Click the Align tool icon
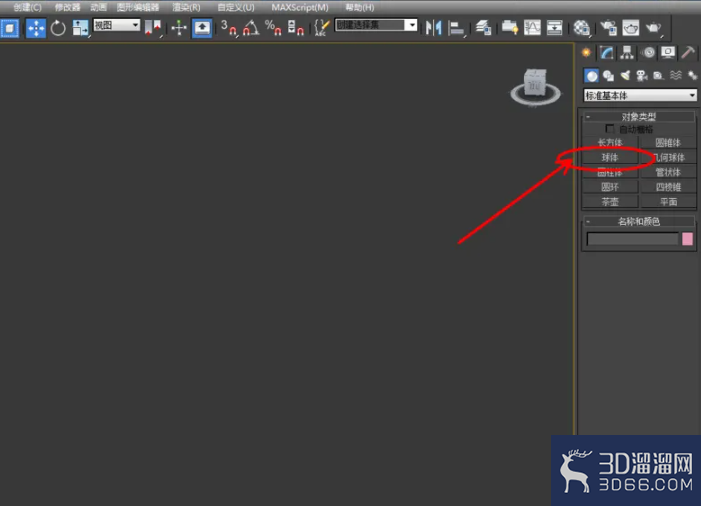The height and width of the screenshot is (506, 701). tap(456, 28)
